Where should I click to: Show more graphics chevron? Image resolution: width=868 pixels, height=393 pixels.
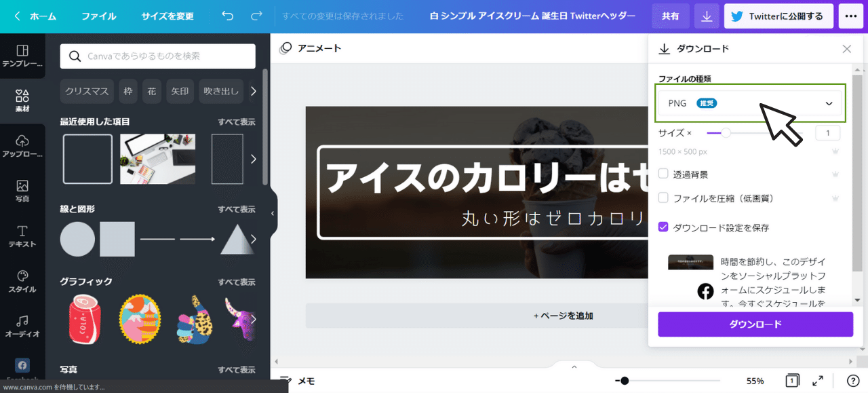click(253, 319)
